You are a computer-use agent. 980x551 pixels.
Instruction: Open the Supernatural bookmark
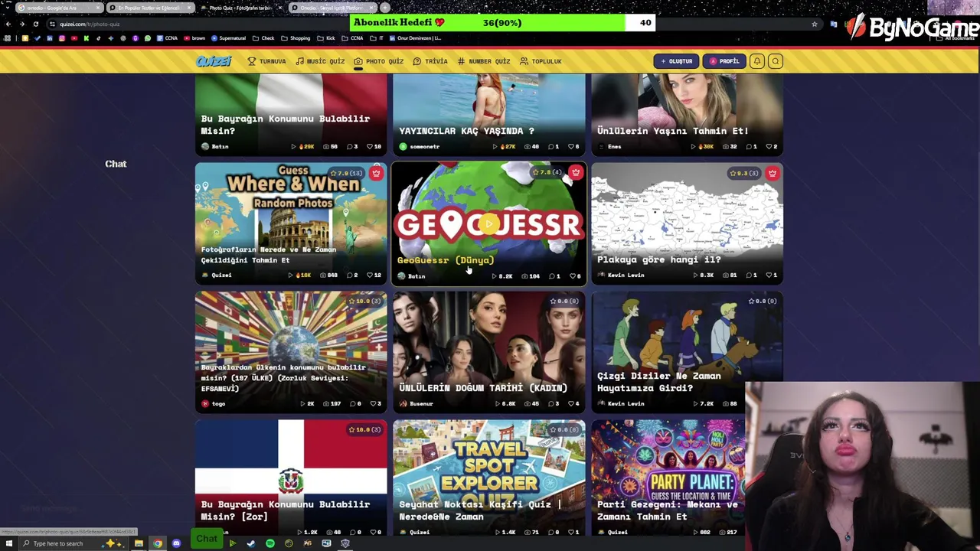[x=229, y=38]
